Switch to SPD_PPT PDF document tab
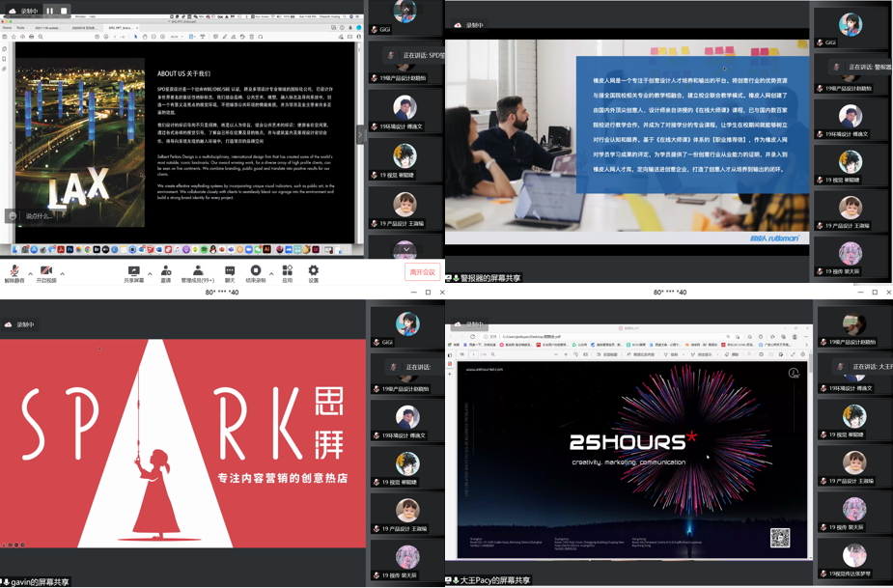893x588 pixels. tap(121, 28)
